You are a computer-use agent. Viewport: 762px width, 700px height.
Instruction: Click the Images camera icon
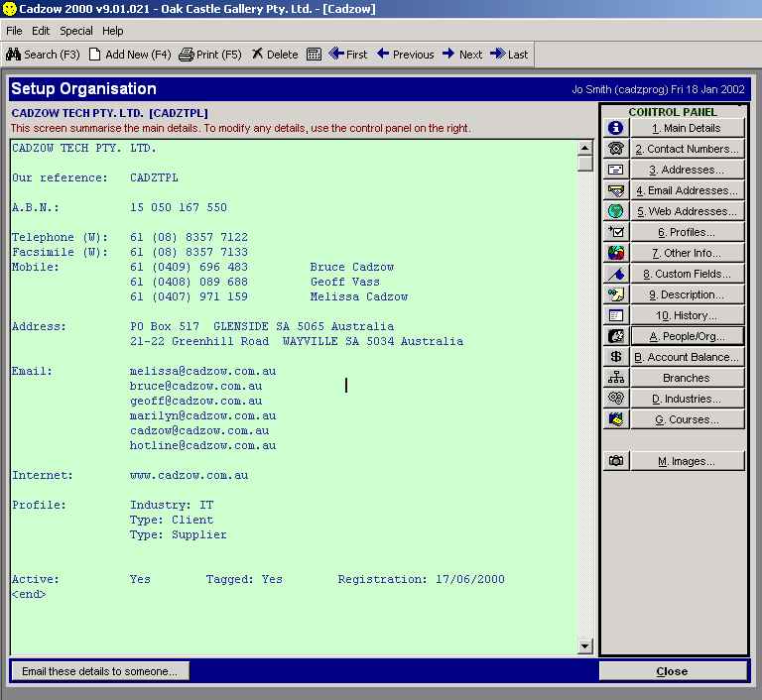tap(616, 461)
